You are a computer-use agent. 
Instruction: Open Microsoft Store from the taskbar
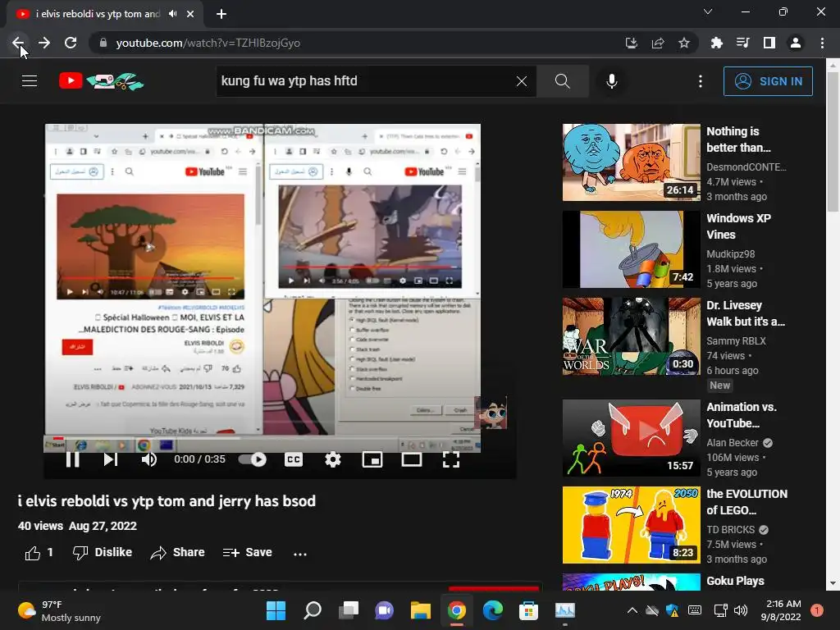click(528, 610)
